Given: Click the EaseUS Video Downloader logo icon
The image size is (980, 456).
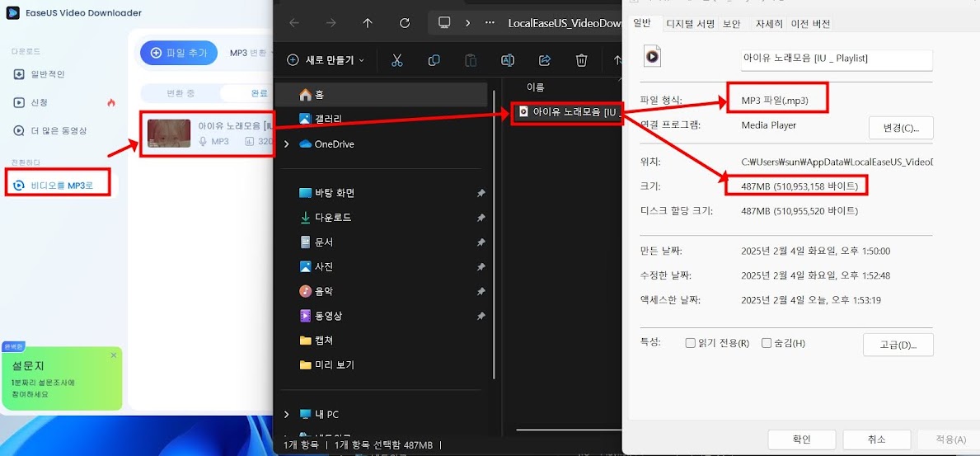Looking at the screenshot, I should (13, 13).
